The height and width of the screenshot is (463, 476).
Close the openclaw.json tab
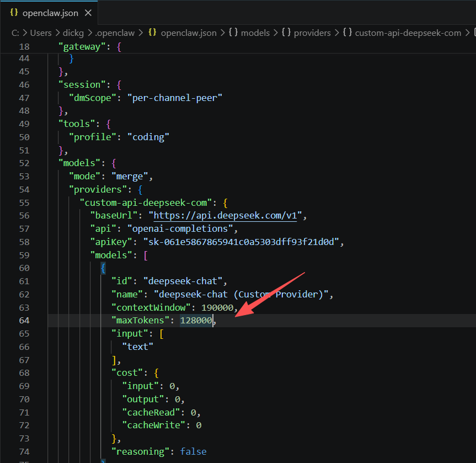pyautogui.click(x=88, y=13)
